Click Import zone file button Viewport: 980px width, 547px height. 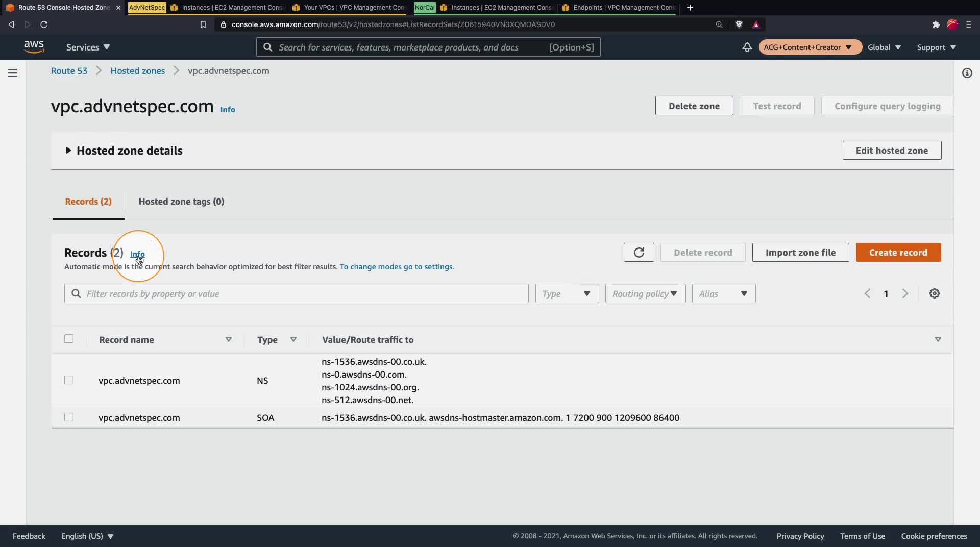800,253
